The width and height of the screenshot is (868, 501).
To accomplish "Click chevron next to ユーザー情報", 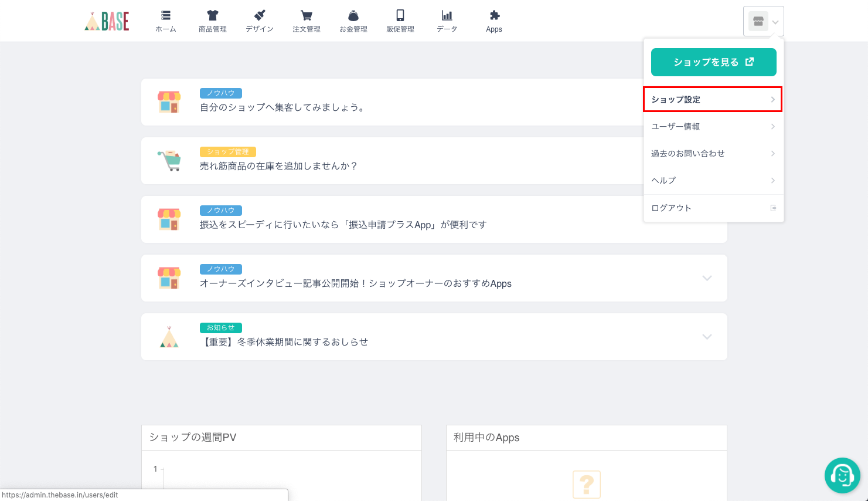I will pos(773,127).
